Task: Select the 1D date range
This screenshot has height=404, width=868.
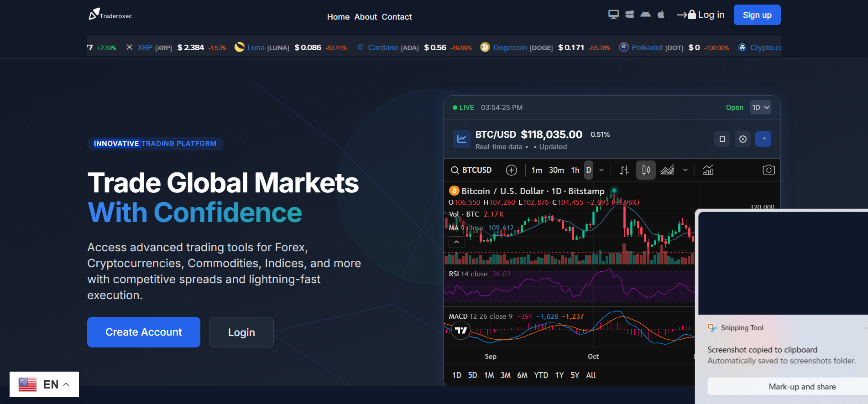Action: point(456,375)
